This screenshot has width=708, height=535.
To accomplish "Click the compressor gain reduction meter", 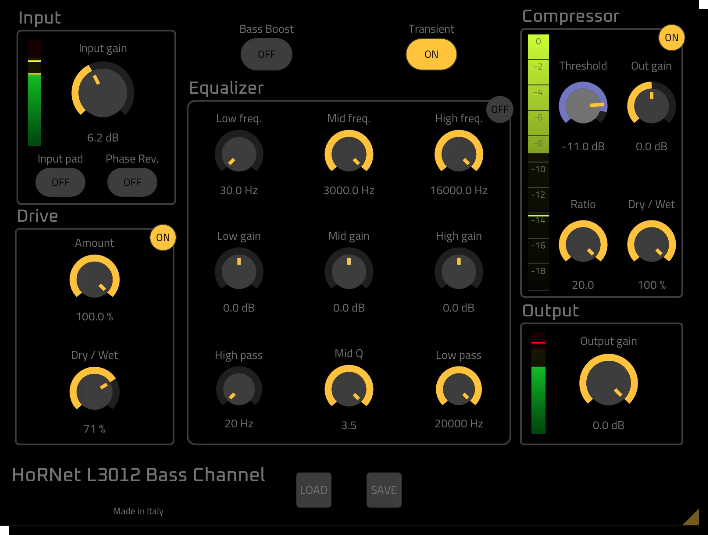I will pos(538,163).
